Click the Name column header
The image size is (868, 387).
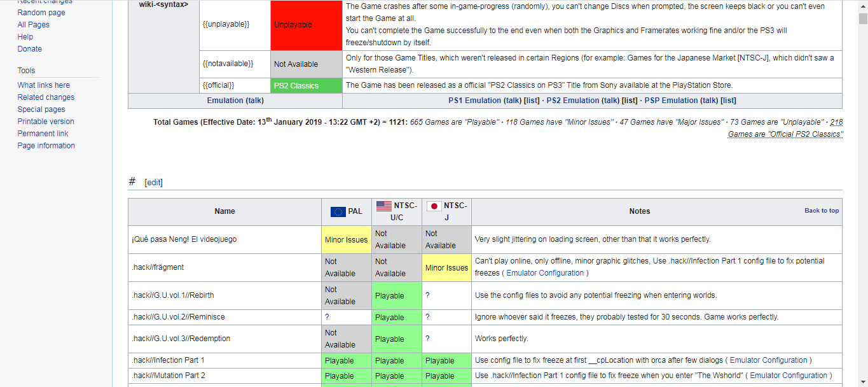point(224,211)
